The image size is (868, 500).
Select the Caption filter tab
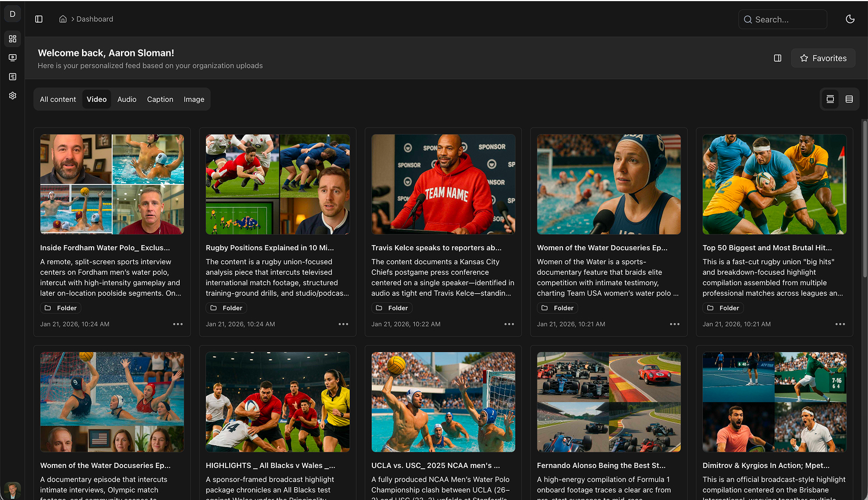[160, 100]
